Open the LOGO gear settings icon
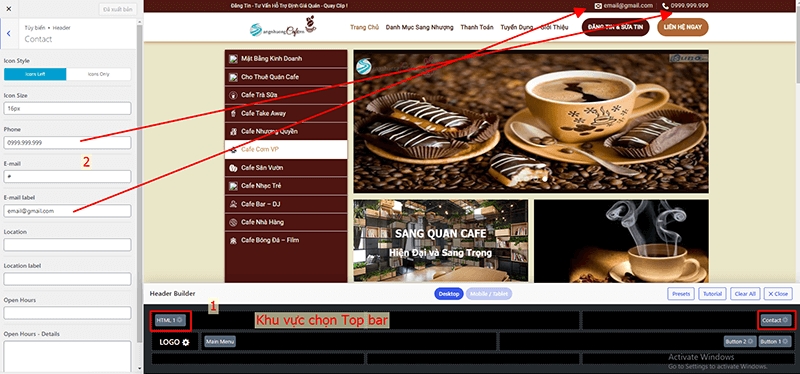800x374 pixels. point(186,342)
